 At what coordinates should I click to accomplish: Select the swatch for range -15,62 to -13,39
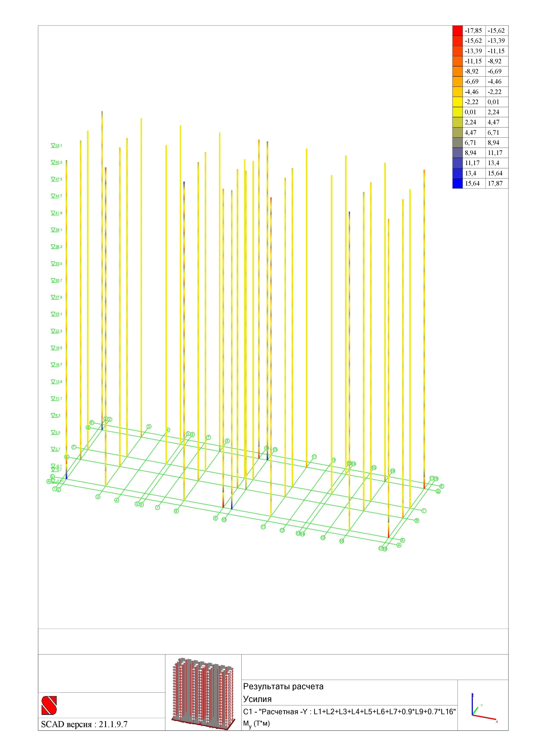457,41
